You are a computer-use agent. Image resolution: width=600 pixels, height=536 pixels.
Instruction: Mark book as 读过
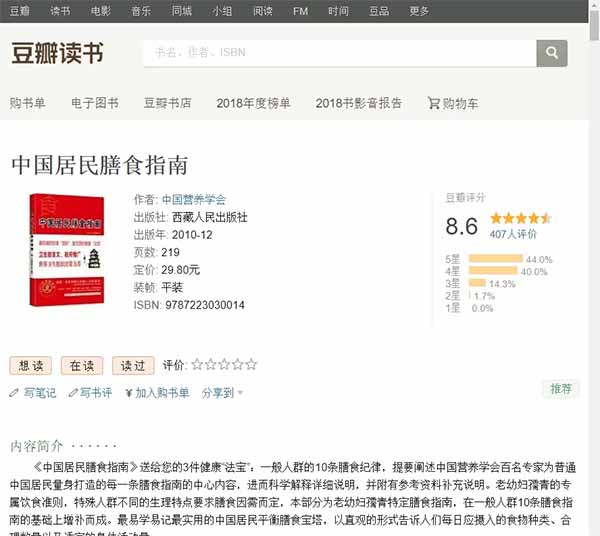click(133, 366)
